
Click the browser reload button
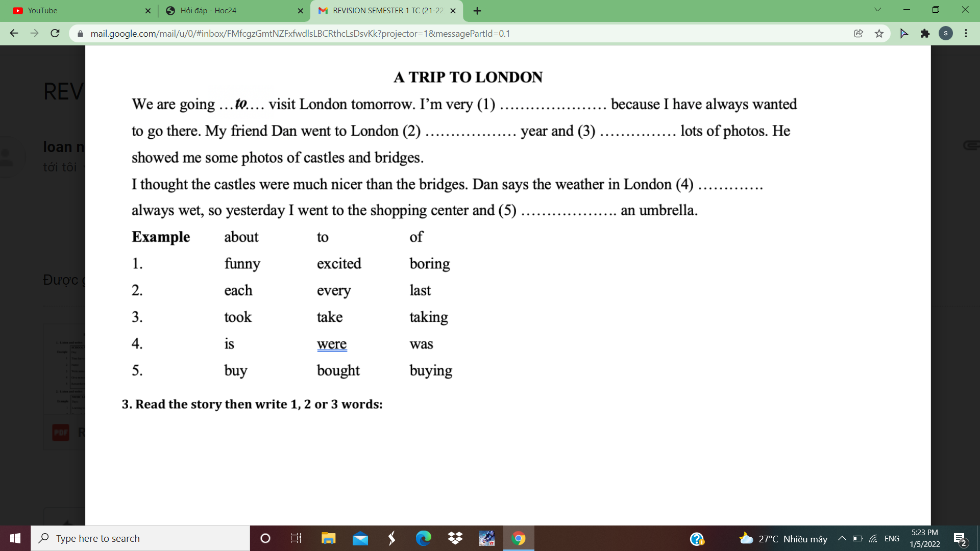click(x=55, y=34)
